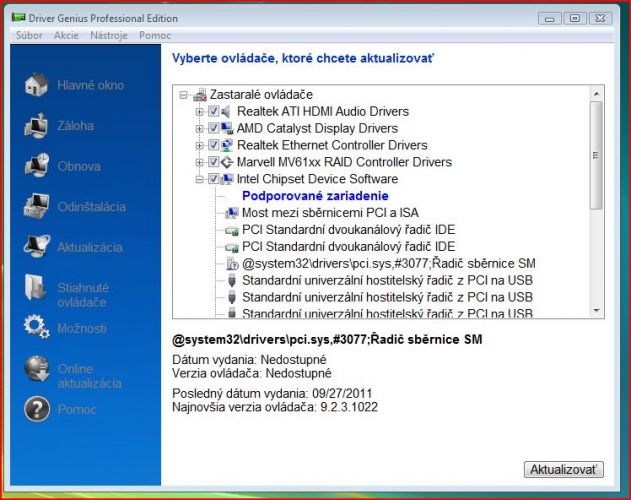This screenshot has height=500, width=631.
Task: Uncheck Realtek Ethernet Controller Drivers checkbox
Action: tap(213, 145)
